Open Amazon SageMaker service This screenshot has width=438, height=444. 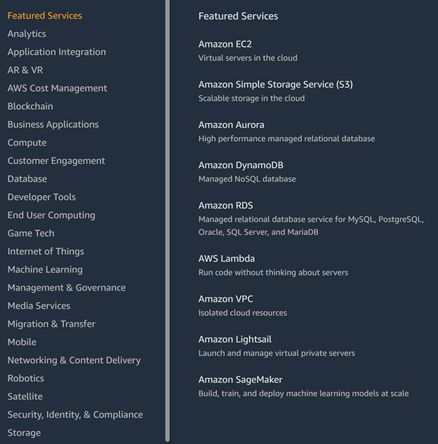coord(240,380)
